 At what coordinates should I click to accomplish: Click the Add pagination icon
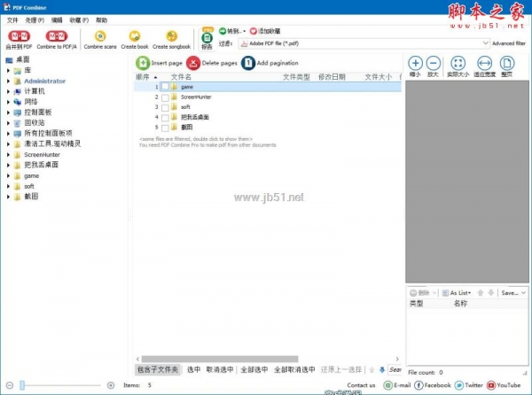[248, 63]
